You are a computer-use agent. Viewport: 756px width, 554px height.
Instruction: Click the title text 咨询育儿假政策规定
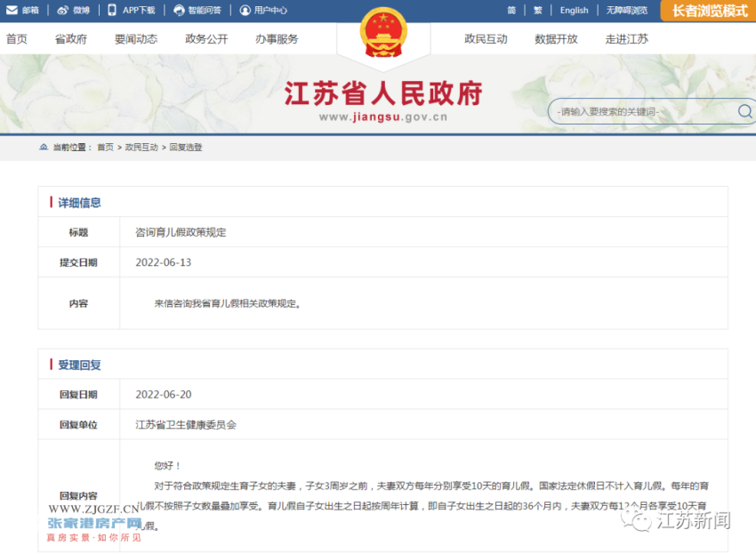(181, 232)
